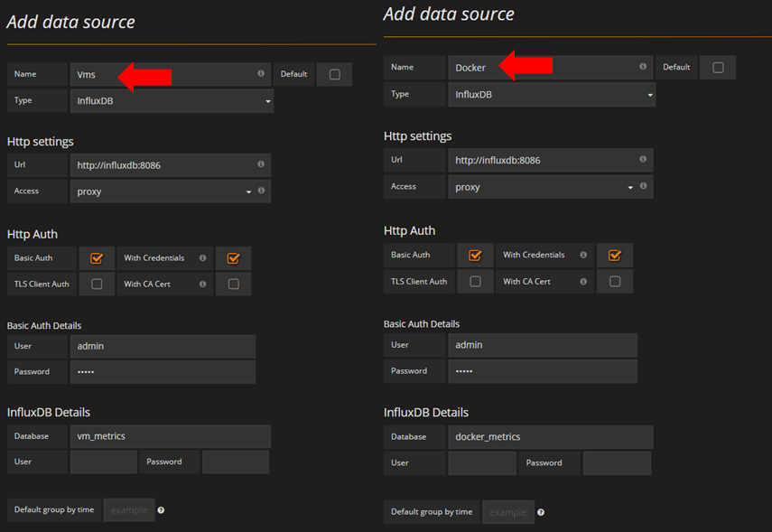Image resolution: width=772 pixels, height=532 pixels.
Task: Uncheck Basic Auth in Vms form
Action: click(x=97, y=258)
